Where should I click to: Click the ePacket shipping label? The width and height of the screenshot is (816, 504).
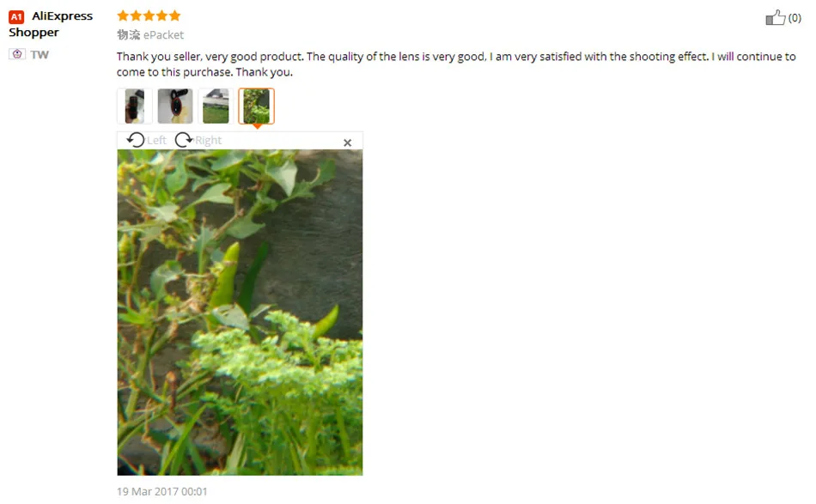(x=163, y=35)
